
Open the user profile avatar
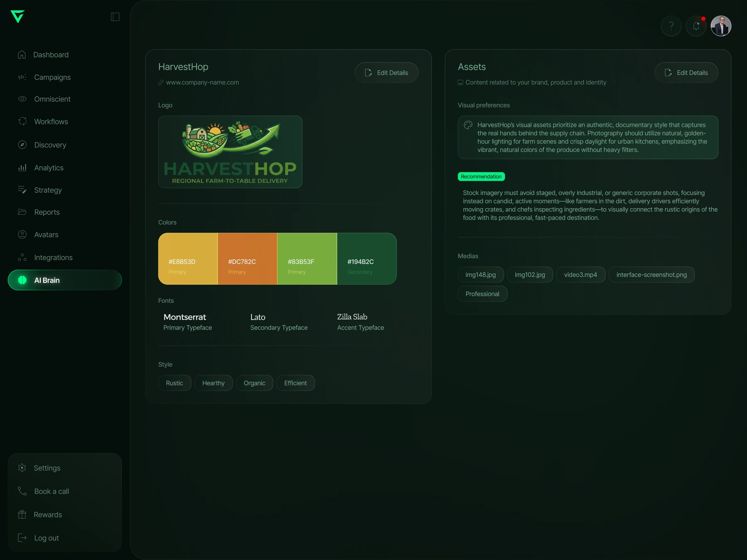[721, 26]
